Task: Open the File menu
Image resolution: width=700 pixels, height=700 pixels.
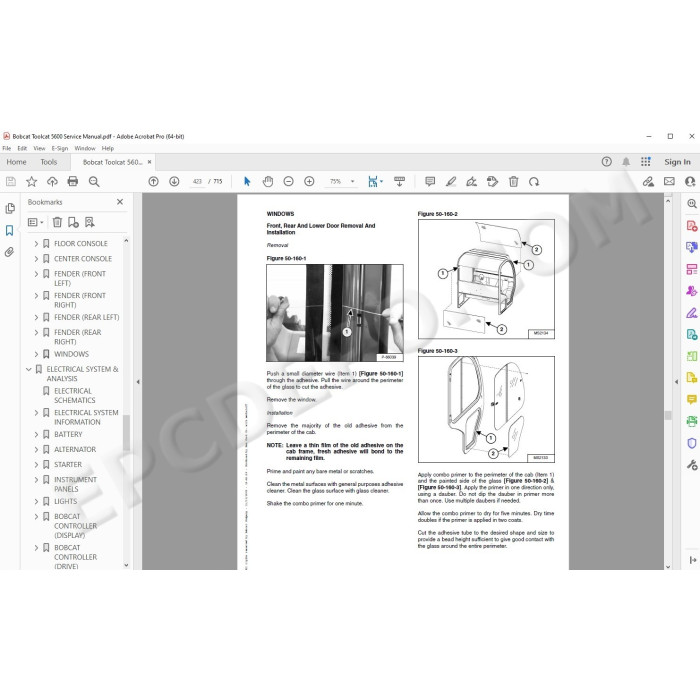Action: point(7,148)
